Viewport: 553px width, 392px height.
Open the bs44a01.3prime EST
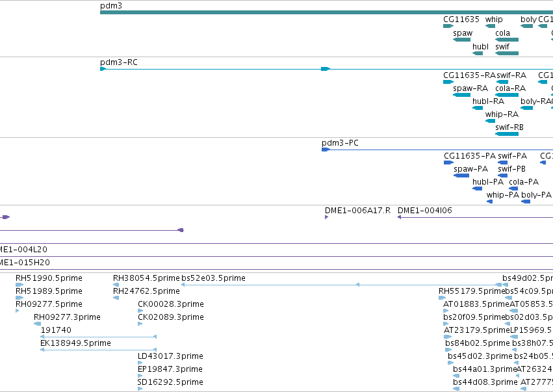(x=456, y=376)
